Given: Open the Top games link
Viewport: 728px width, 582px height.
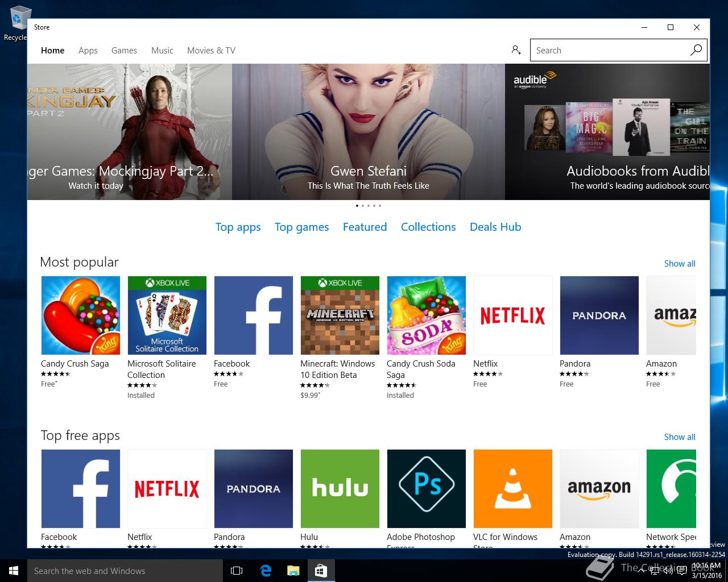Looking at the screenshot, I should (x=301, y=227).
